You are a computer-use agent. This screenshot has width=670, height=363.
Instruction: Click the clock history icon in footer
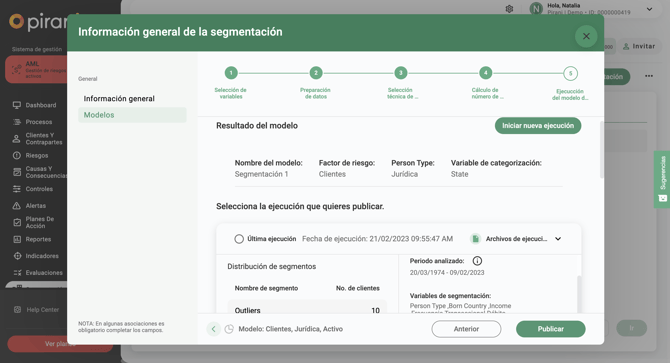tap(229, 329)
